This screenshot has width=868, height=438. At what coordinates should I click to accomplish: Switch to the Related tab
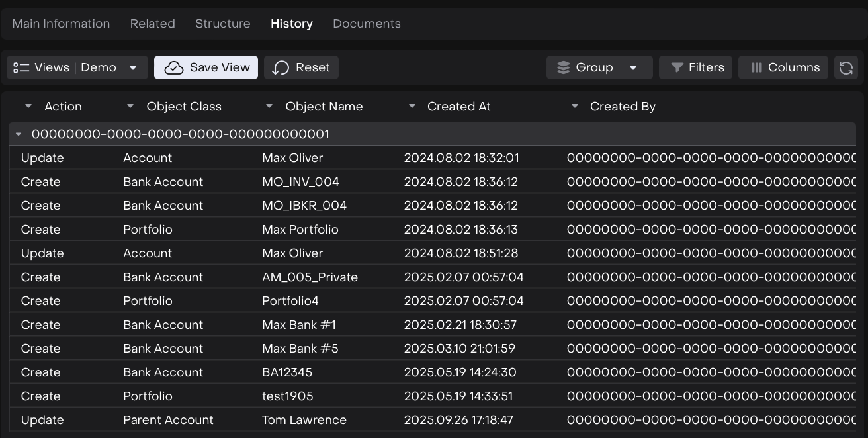(x=152, y=24)
